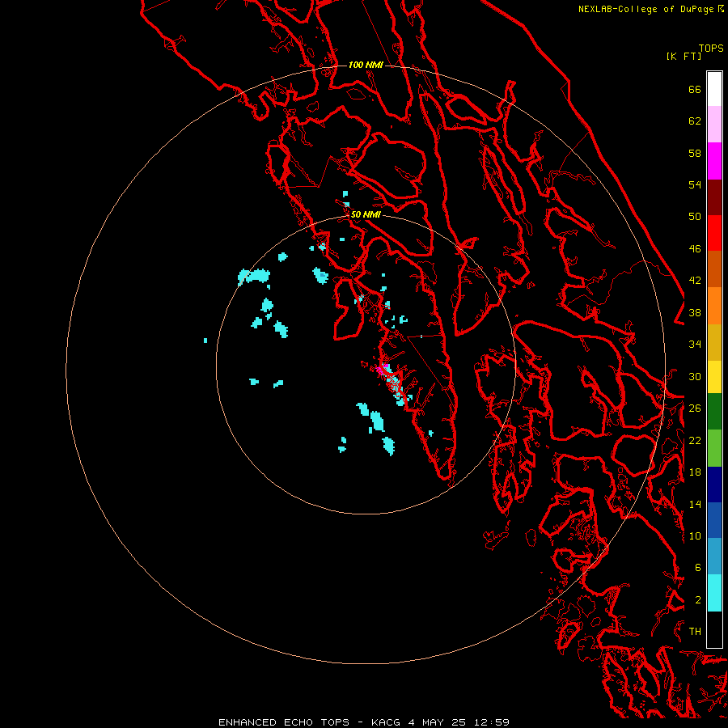This screenshot has height=728, width=728.
Task: Click the 100 NMI range ring label
Action: click(366, 65)
